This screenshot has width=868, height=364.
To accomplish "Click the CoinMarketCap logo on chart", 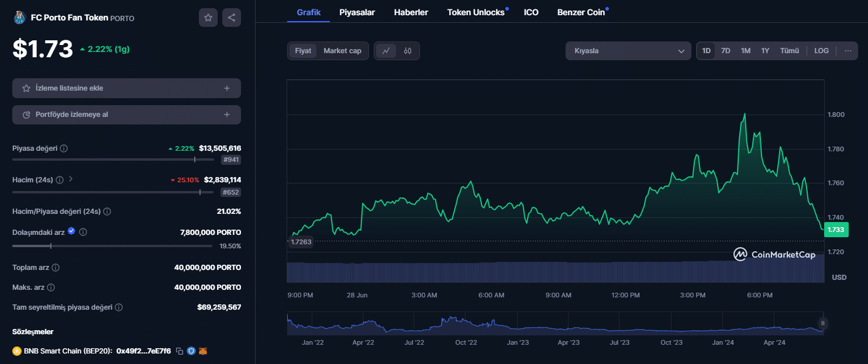I will tap(774, 254).
